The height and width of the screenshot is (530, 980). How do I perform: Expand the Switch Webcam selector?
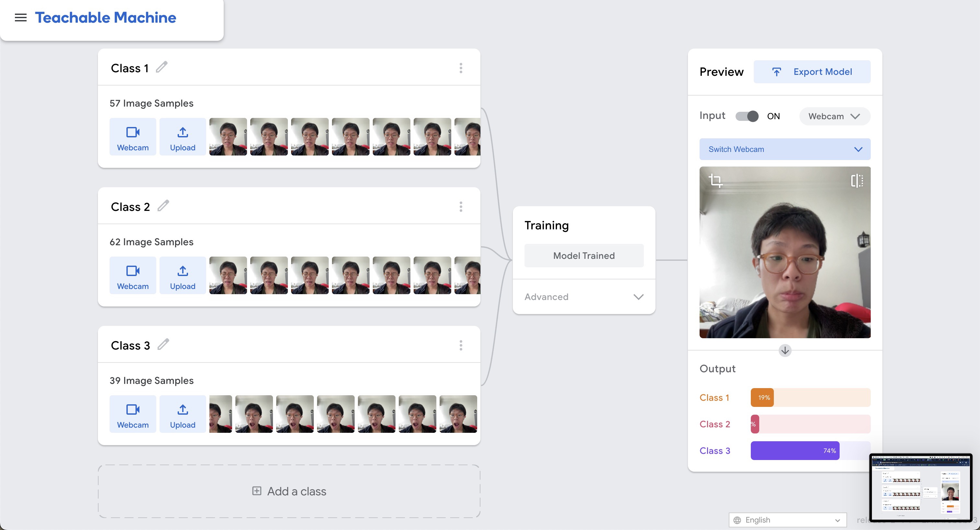pos(785,149)
